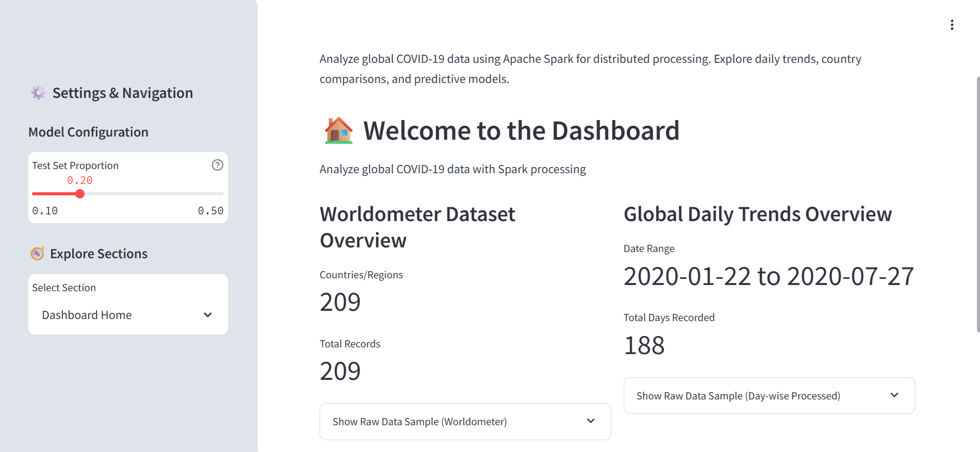The height and width of the screenshot is (452, 980).
Task: Click the Select Section label
Action: point(64,288)
